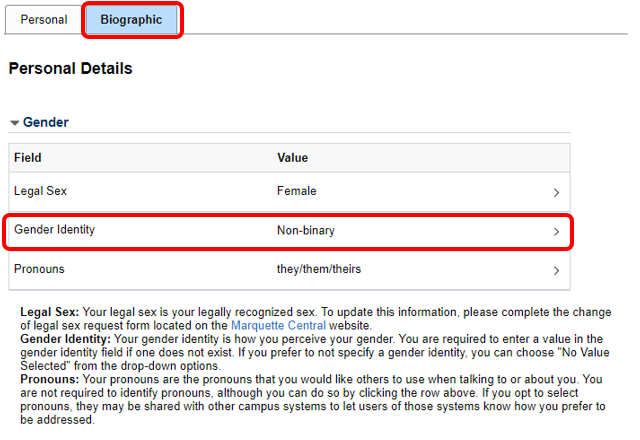Screen dimensions: 640x440
Task: Click the Gender Identity field label
Action: coord(54,230)
